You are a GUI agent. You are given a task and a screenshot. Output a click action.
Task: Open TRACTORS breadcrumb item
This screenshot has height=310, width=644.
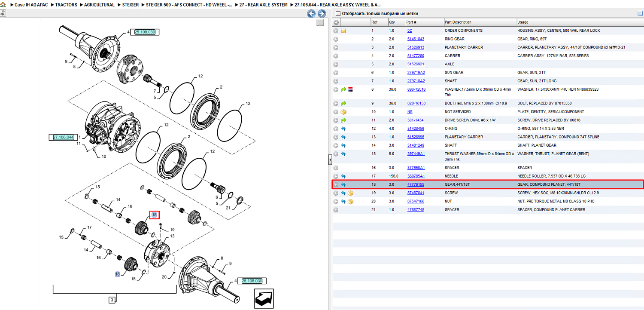tap(66, 5)
